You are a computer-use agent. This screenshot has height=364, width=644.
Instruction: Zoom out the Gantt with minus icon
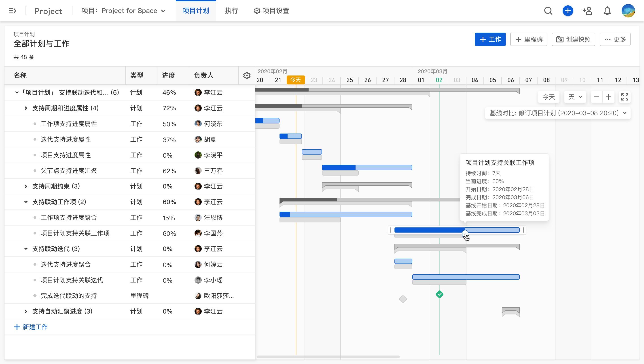[596, 97]
